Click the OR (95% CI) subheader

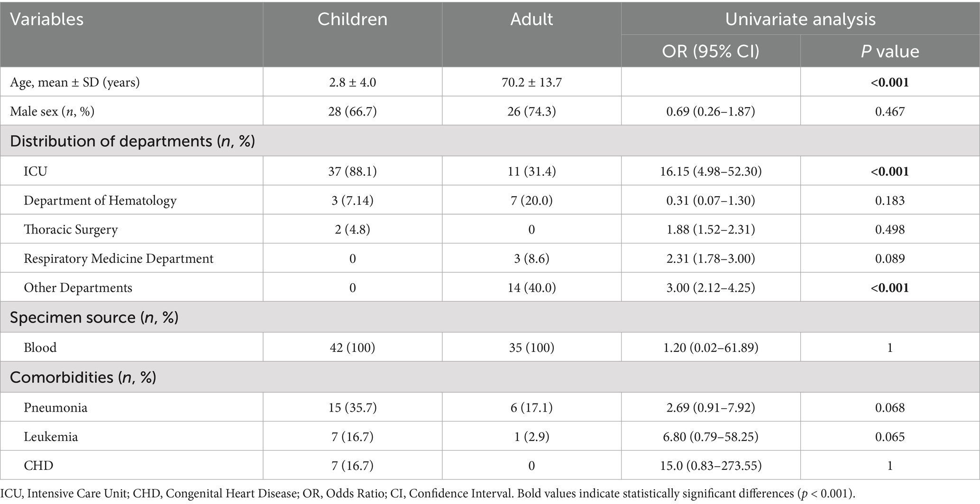[711, 51]
